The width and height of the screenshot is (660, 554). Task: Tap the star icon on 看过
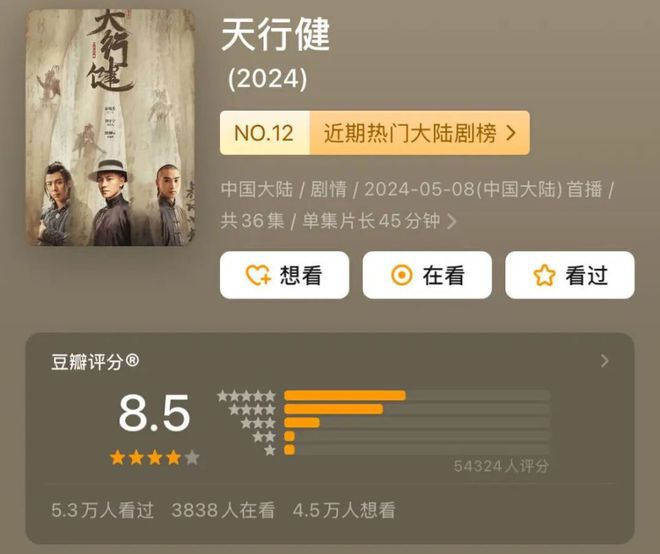[x=544, y=275]
